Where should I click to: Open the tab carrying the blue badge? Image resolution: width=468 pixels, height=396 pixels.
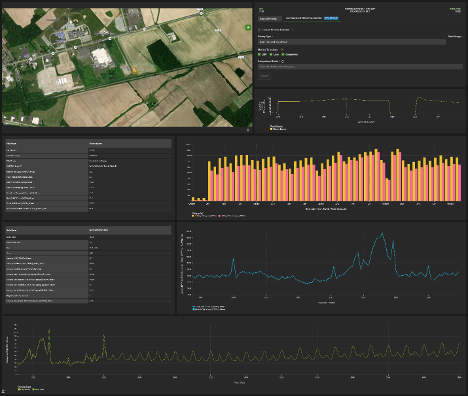(x=312, y=18)
